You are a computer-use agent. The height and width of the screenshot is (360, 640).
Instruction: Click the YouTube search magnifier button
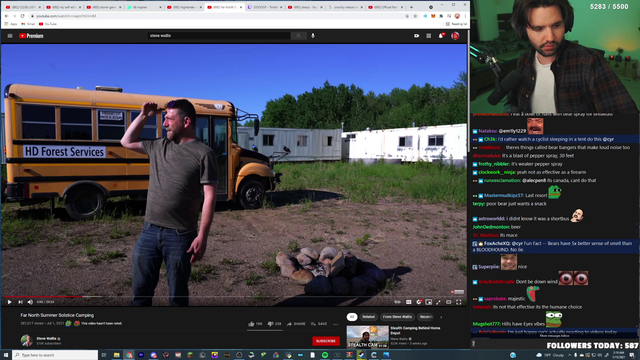(x=298, y=36)
